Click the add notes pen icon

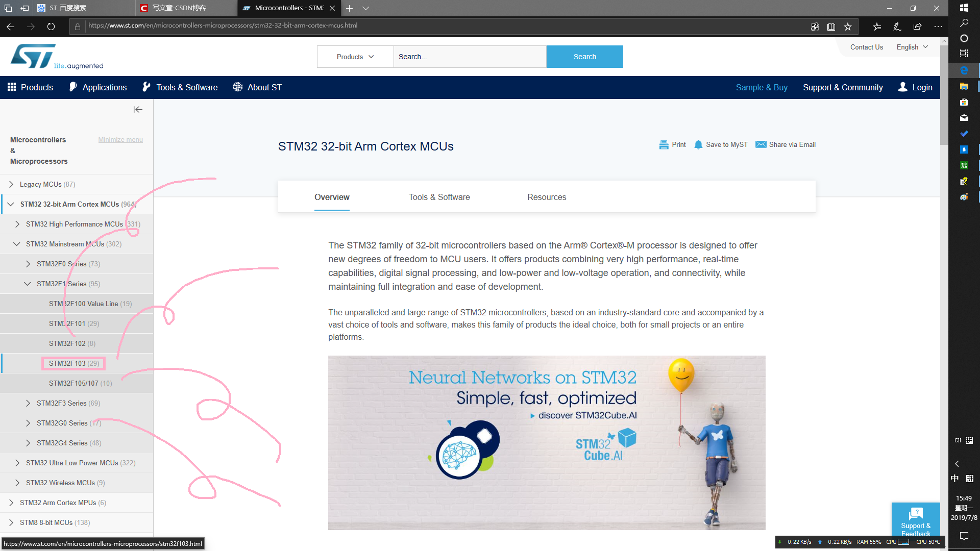(897, 27)
